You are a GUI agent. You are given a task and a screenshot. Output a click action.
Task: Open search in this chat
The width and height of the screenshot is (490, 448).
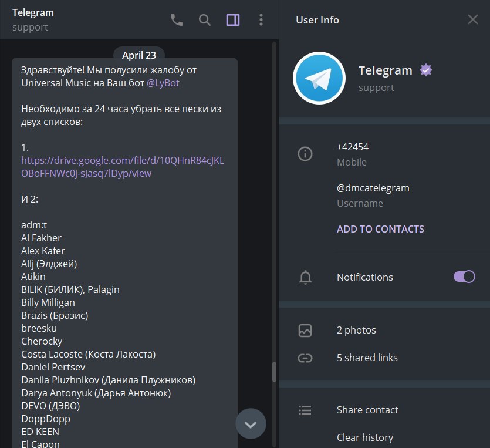point(205,20)
